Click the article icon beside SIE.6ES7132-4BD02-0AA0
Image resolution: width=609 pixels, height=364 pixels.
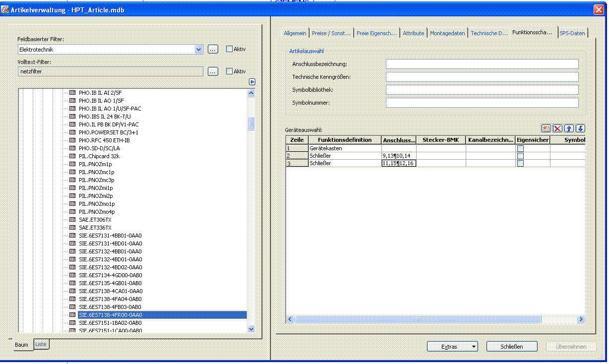click(x=72, y=267)
